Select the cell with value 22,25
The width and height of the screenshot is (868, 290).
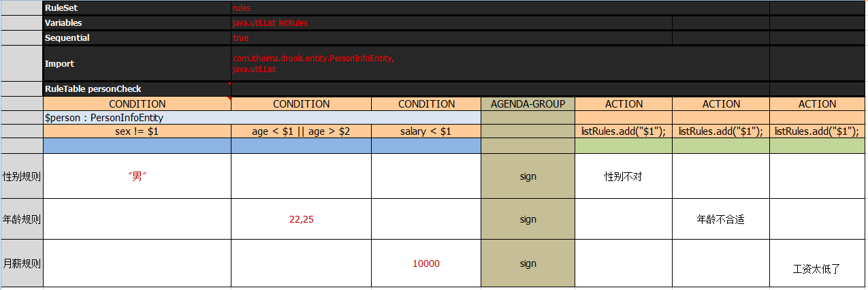(301, 219)
